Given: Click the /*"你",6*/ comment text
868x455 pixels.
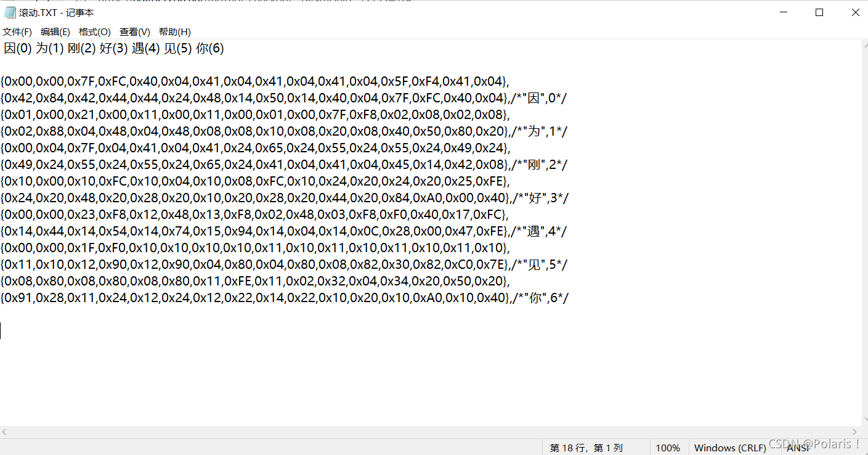Looking at the screenshot, I should pyautogui.click(x=540, y=298).
